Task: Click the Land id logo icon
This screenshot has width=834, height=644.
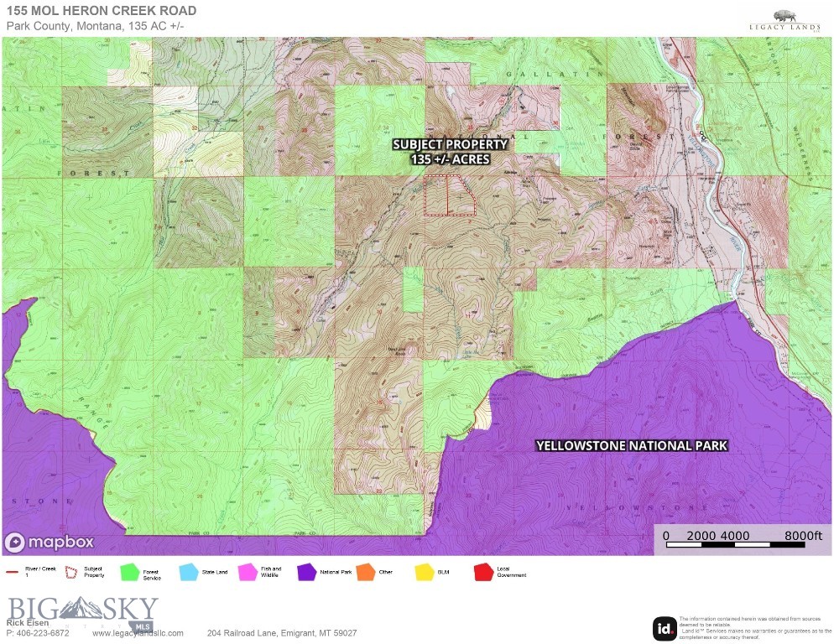Action: [665, 628]
